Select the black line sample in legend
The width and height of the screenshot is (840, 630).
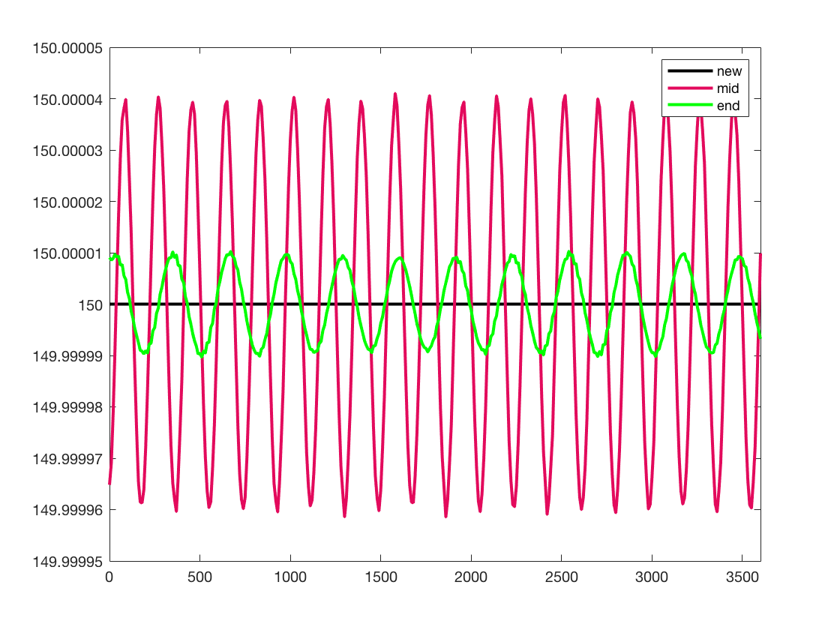click(x=690, y=70)
